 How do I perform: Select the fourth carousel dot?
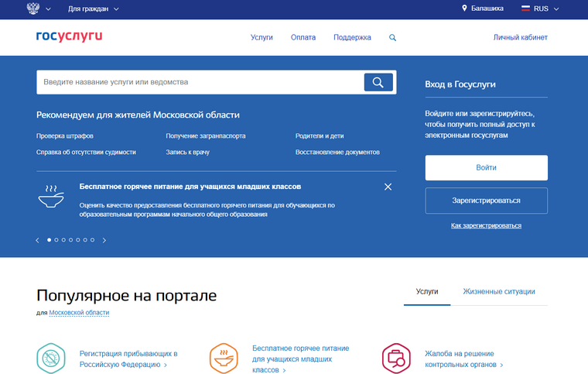click(70, 240)
